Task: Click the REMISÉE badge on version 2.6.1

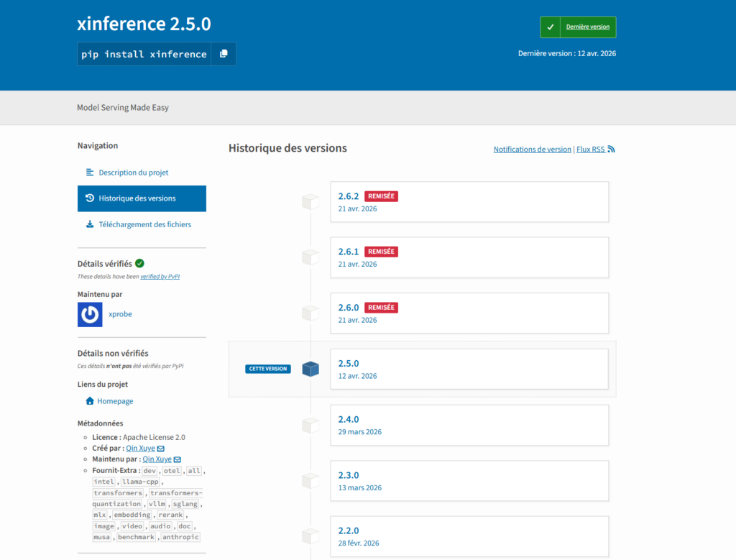Action: coord(381,252)
